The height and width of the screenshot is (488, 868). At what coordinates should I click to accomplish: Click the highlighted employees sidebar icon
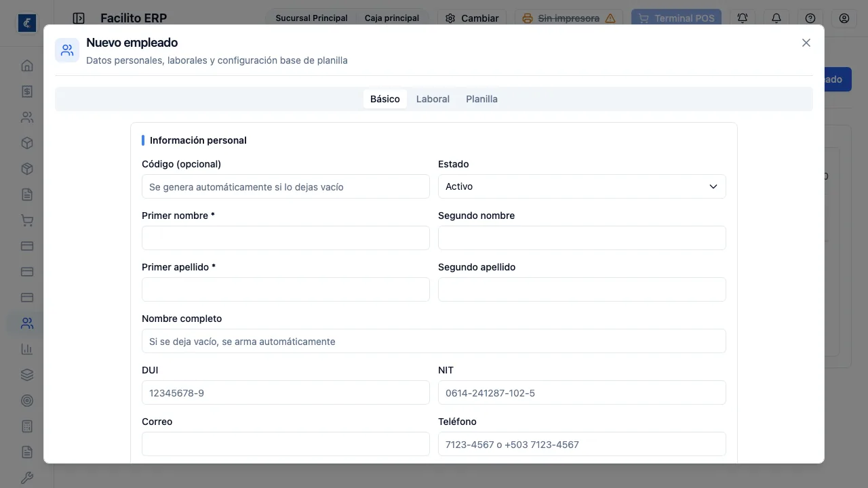point(27,323)
